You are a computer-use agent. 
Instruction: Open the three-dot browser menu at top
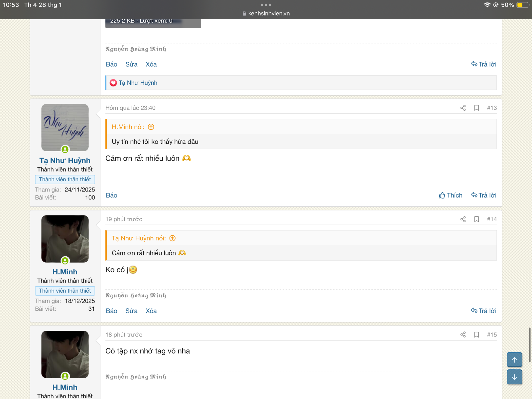pos(266,5)
